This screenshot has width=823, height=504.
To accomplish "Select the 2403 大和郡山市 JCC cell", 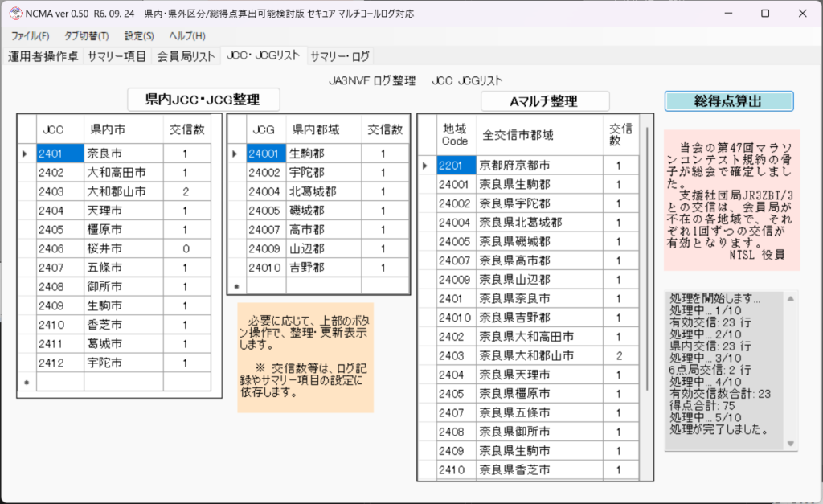I will [60, 191].
